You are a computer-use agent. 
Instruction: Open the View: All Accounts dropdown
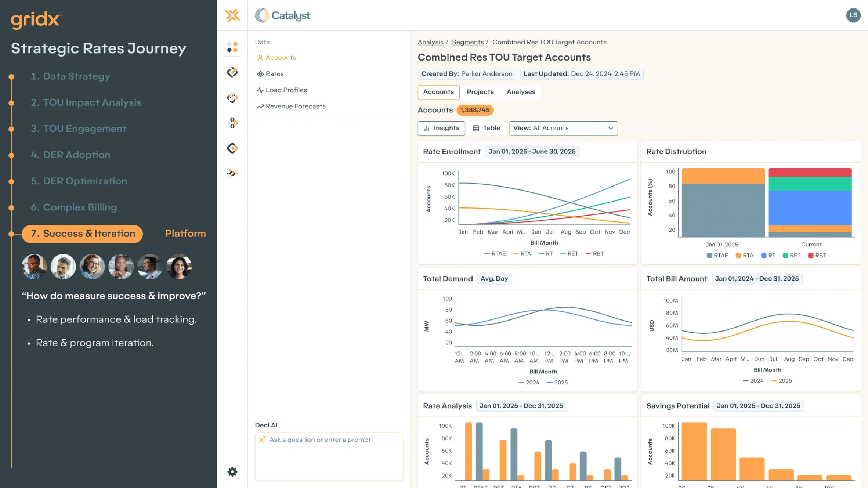(563, 128)
